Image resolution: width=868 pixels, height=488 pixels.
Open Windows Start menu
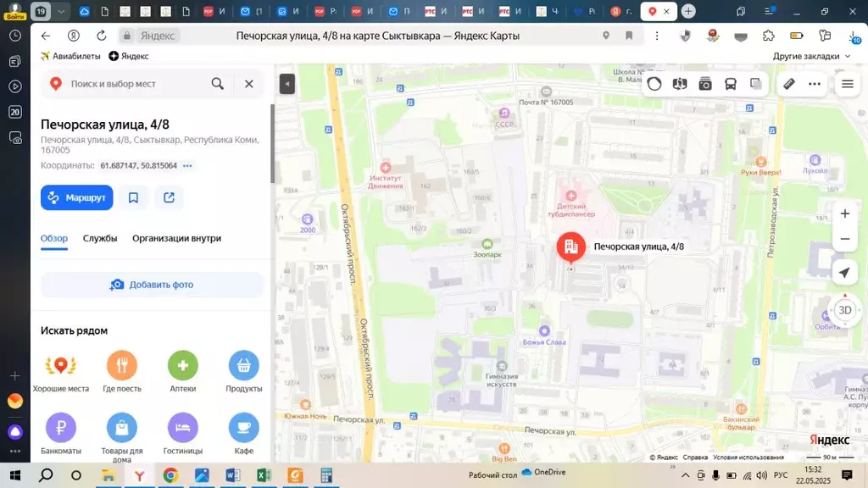click(x=15, y=475)
